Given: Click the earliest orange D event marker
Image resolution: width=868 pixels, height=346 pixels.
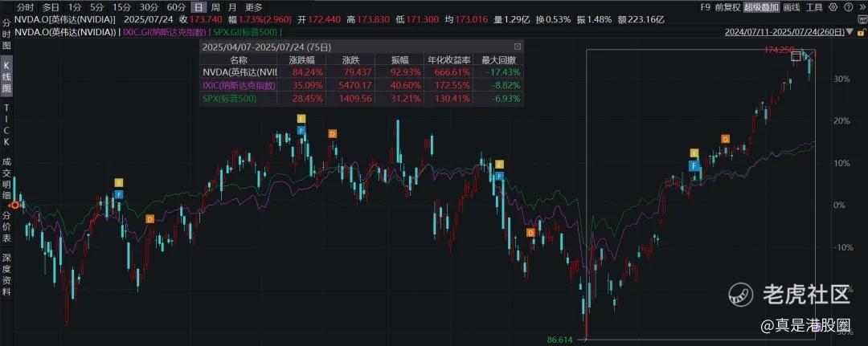Looking at the screenshot, I should pyautogui.click(x=149, y=219).
